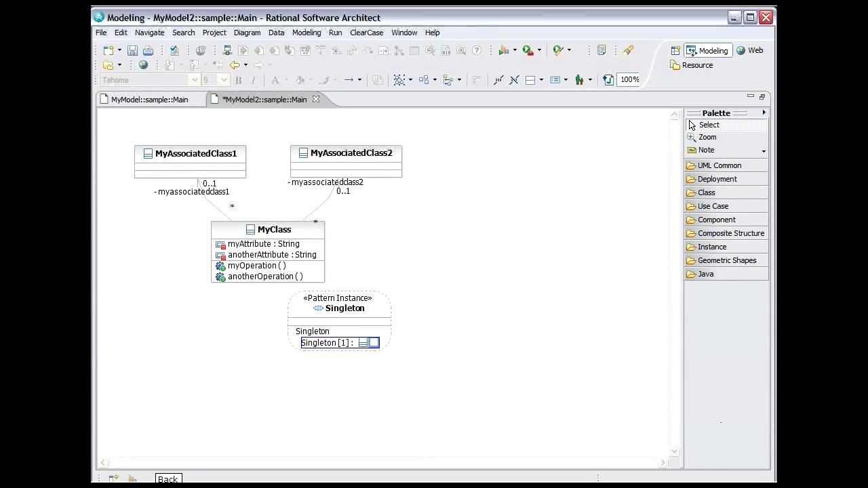Click the open folder project icon
The image size is (868, 488).
(x=108, y=65)
